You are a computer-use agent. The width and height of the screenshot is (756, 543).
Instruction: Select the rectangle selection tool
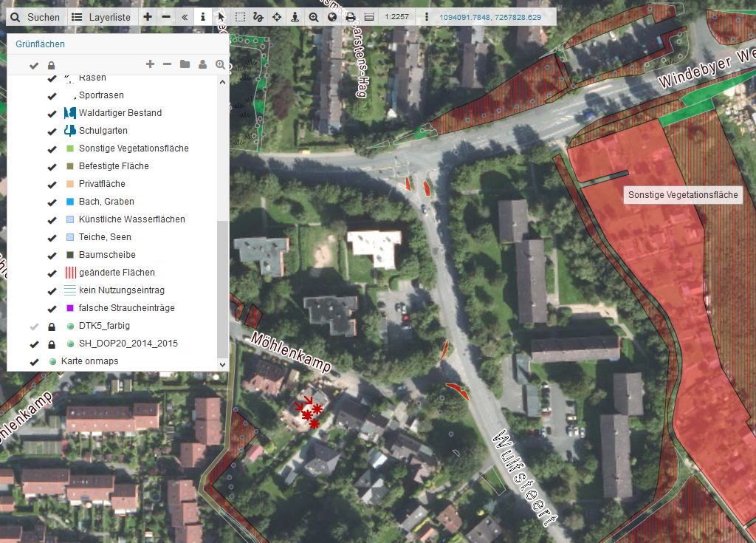pos(240,17)
